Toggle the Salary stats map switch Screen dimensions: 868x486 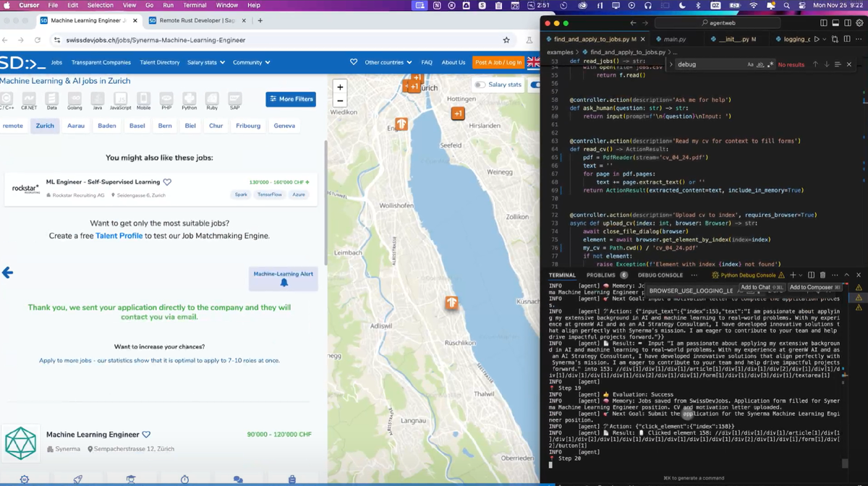[480, 85]
